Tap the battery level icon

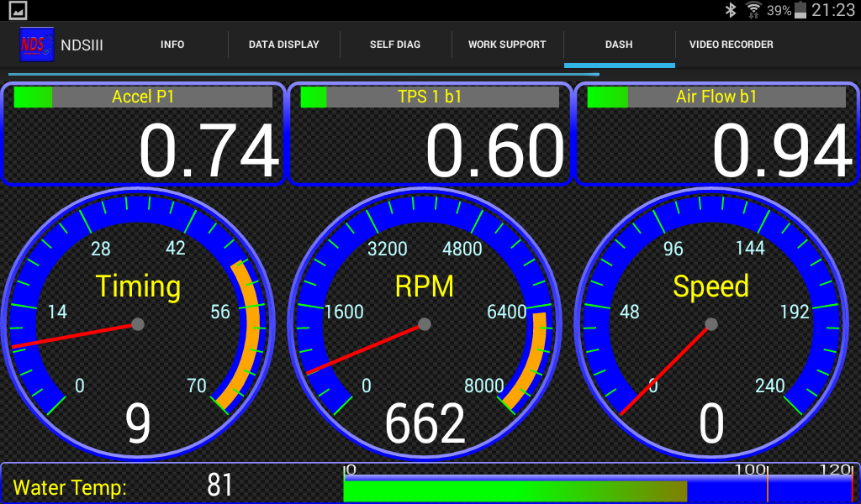click(800, 10)
